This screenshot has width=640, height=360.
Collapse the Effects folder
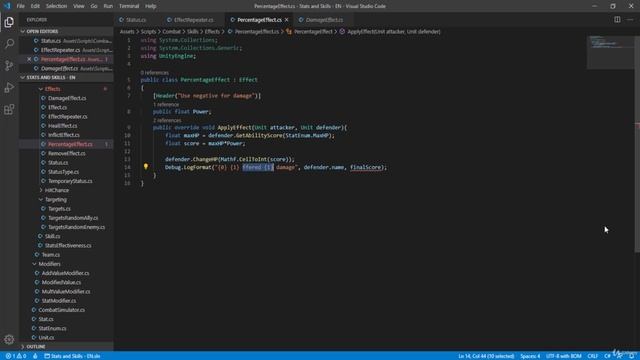pyautogui.click(x=52, y=89)
